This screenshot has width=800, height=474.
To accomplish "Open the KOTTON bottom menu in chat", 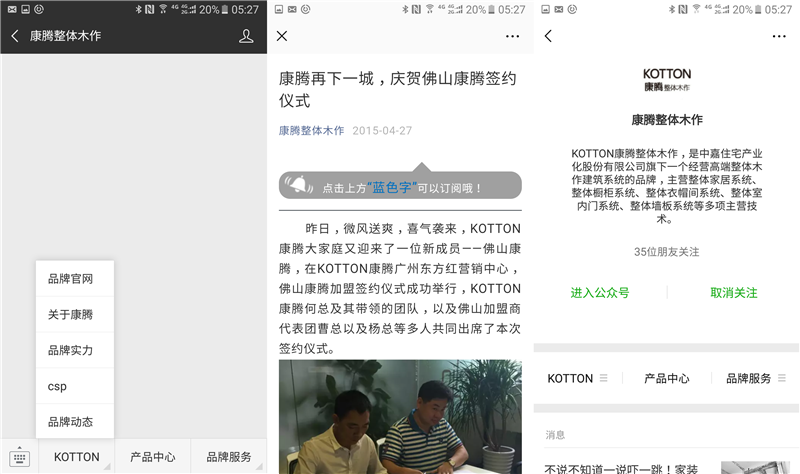I will (77, 457).
